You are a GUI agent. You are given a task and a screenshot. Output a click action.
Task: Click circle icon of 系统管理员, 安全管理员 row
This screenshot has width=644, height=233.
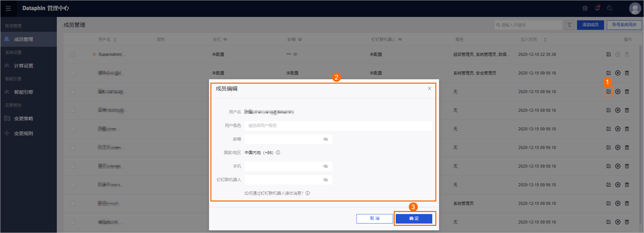coord(618,73)
